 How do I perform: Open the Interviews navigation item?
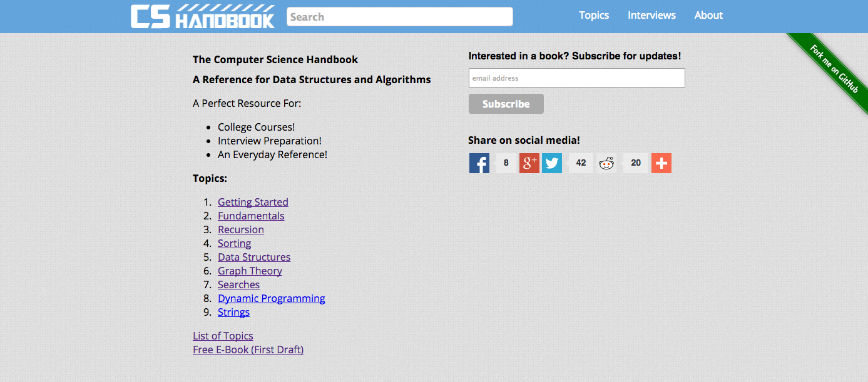651,16
